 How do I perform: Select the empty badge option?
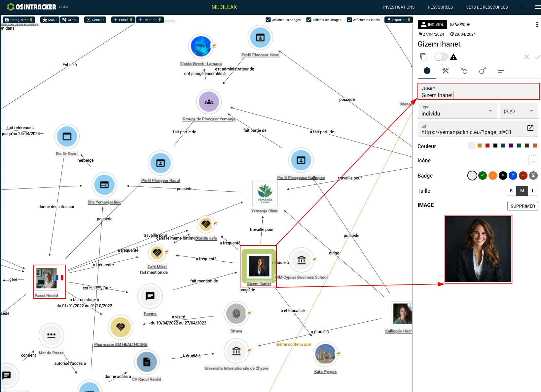point(472,176)
